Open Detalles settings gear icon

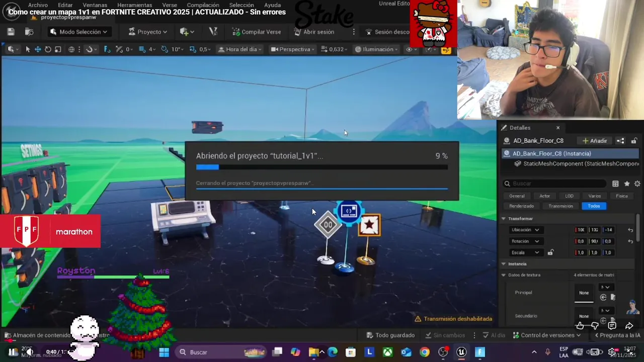point(637,184)
